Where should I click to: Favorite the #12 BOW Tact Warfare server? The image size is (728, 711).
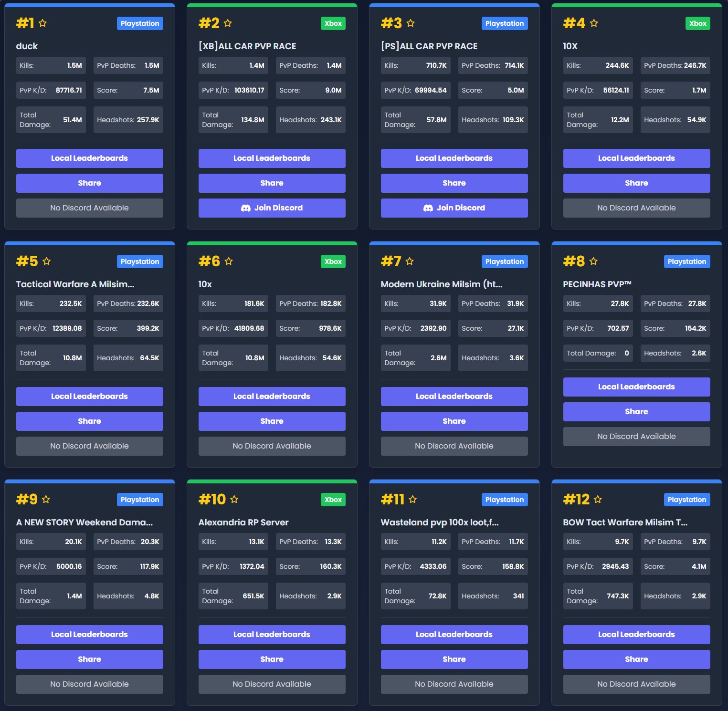click(x=598, y=499)
